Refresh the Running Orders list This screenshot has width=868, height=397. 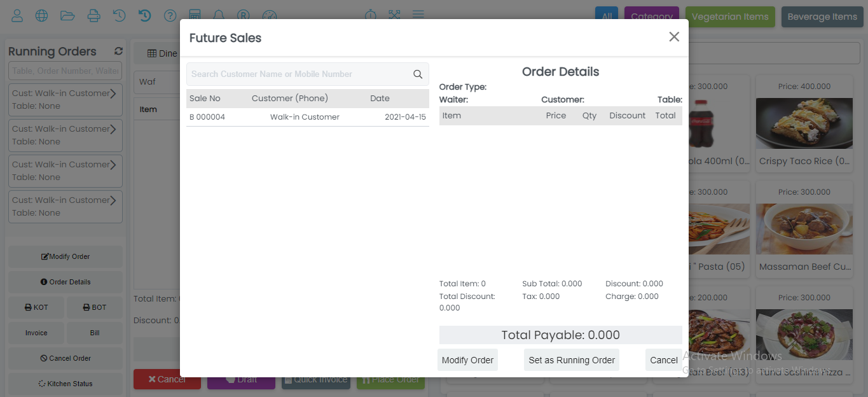point(118,52)
